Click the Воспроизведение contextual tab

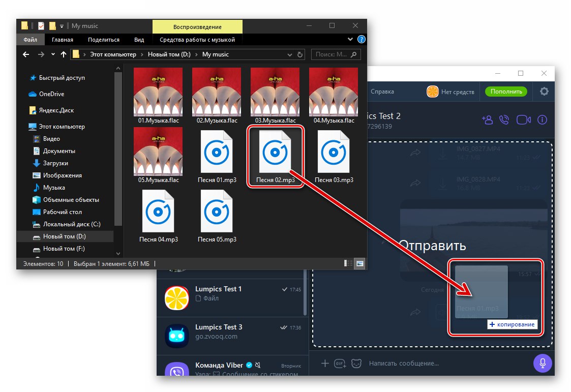click(x=197, y=27)
